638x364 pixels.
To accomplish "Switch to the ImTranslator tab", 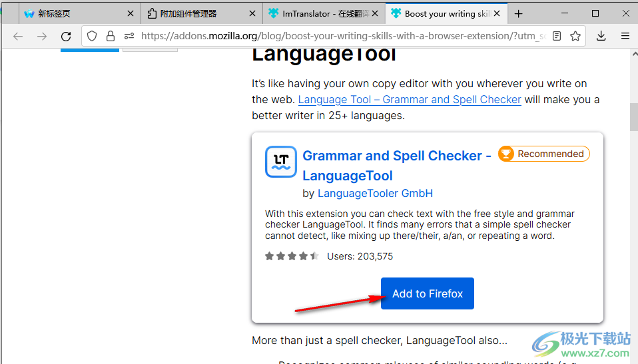I will pyautogui.click(x=324, y=13).
